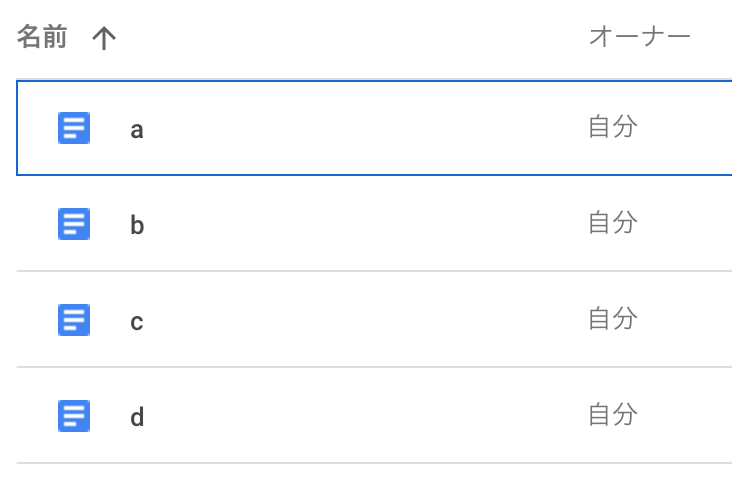Click the オーナー column header
This screenshot has height=486, width=732.
click(640, 36)
